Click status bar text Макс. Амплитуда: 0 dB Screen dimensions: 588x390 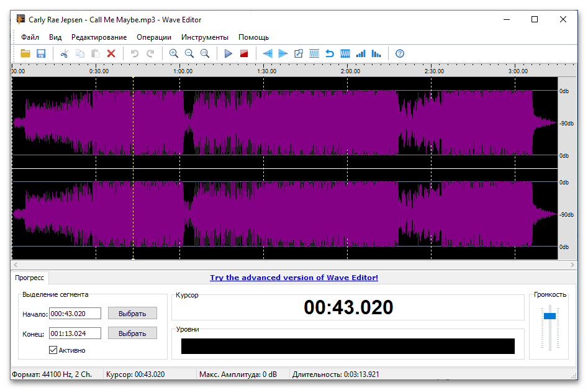pos(238,374)
